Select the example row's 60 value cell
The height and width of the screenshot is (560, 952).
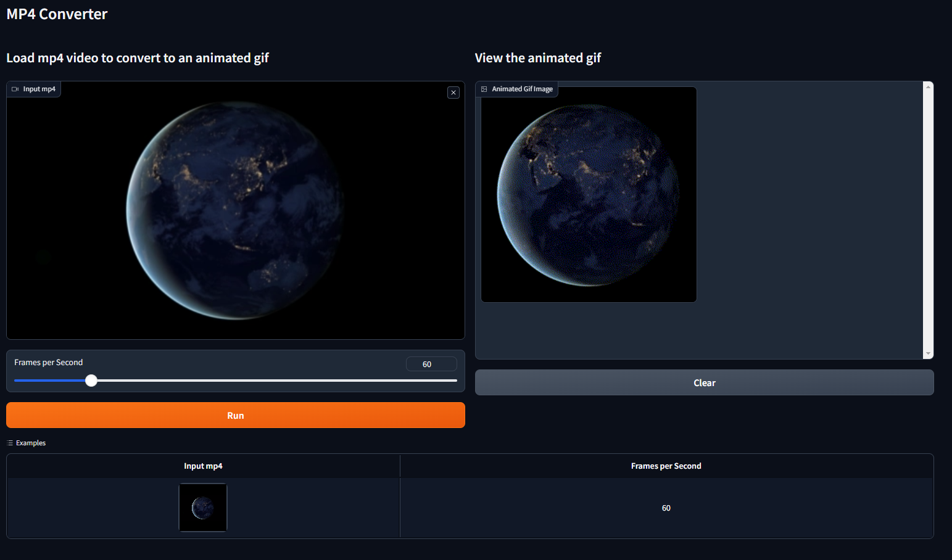click(666, 508)
